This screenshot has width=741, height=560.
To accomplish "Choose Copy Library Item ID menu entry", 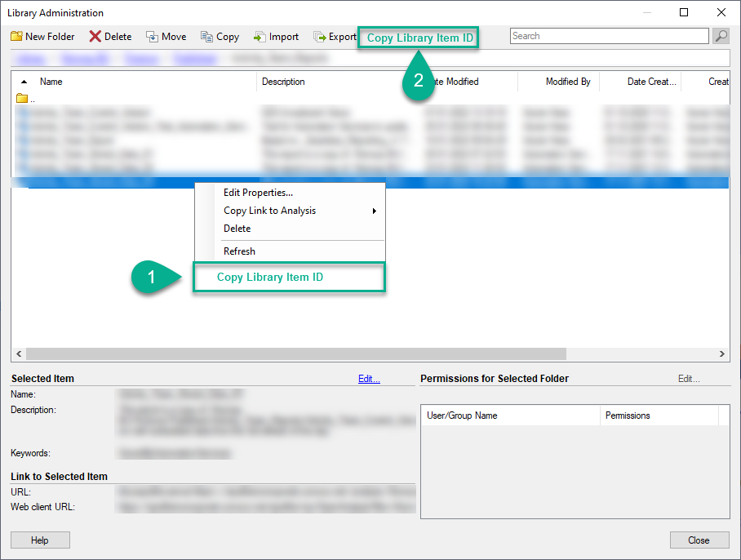I will click(270, 278).
